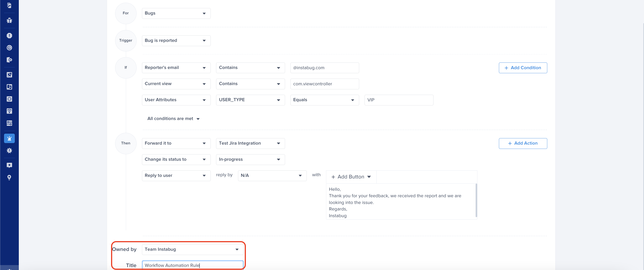644x270 pixels.
Task: Click the Workflow Automation Rule title field
Action: coord(192,265)
